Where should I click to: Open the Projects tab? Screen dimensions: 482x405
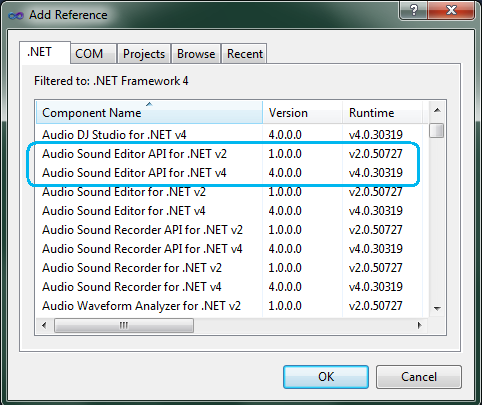pos(144,53)
